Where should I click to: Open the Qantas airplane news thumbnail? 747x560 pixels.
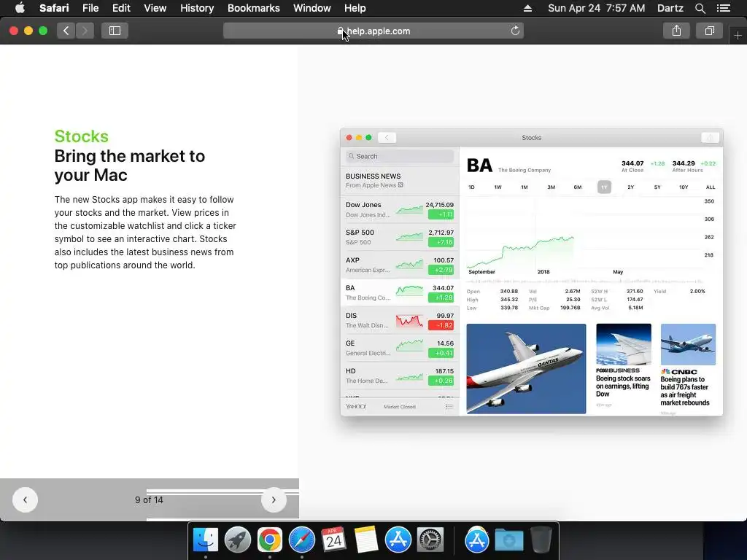(x=526, y=368)
